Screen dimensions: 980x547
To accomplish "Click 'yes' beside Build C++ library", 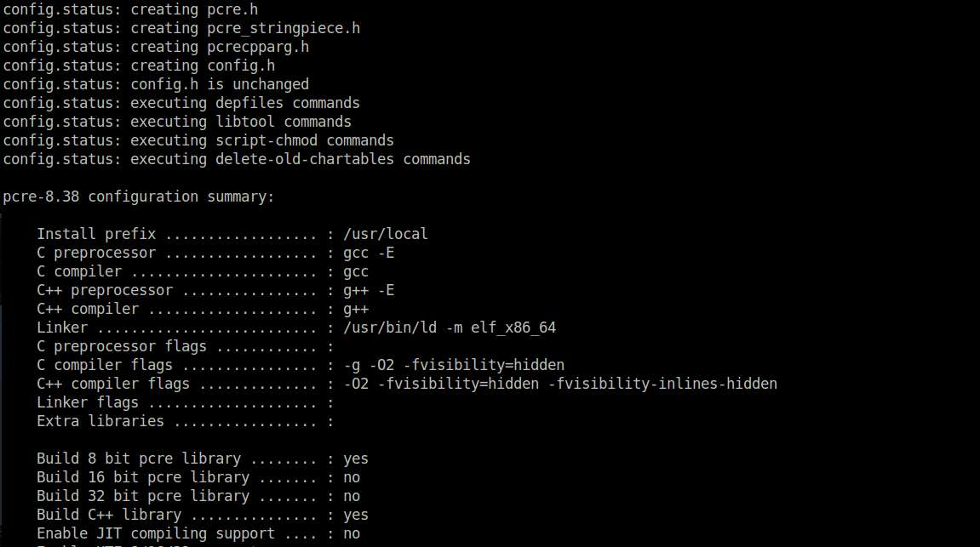I will [356, 516].
